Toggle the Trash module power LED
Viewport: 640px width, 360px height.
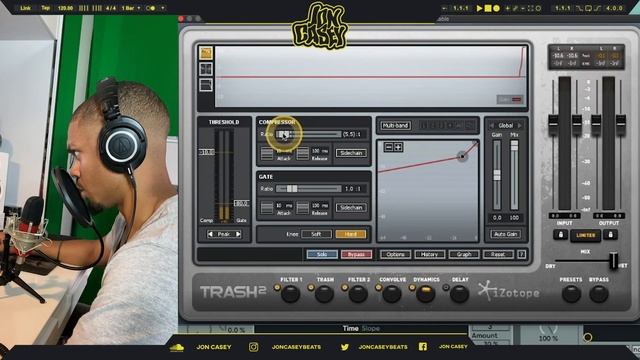tap(311, 288)
